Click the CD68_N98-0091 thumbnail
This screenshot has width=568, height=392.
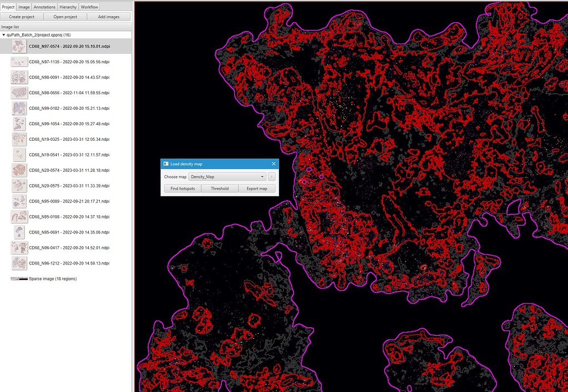tap(19, 77)
